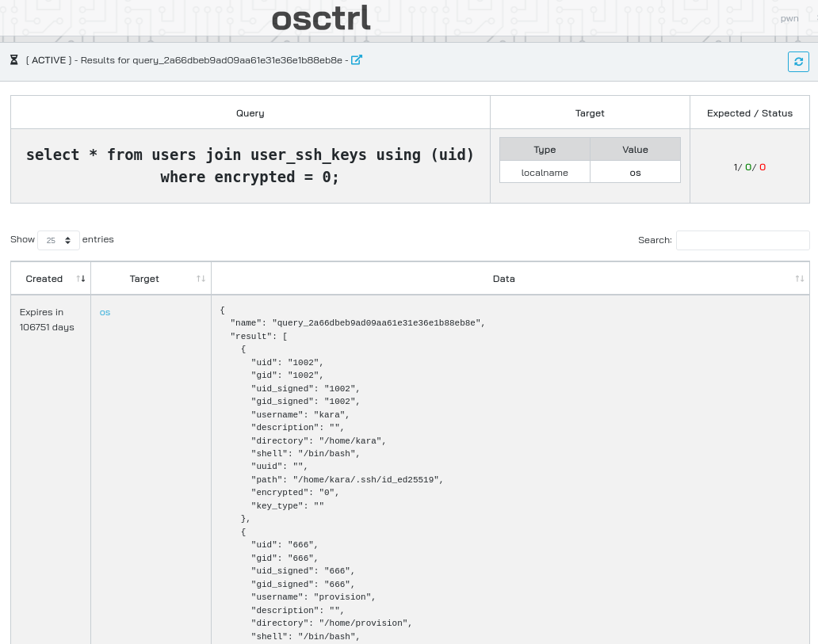Screen dimensions: 818x644
Task: Click the SQL query text
Action: click(250, 166)
